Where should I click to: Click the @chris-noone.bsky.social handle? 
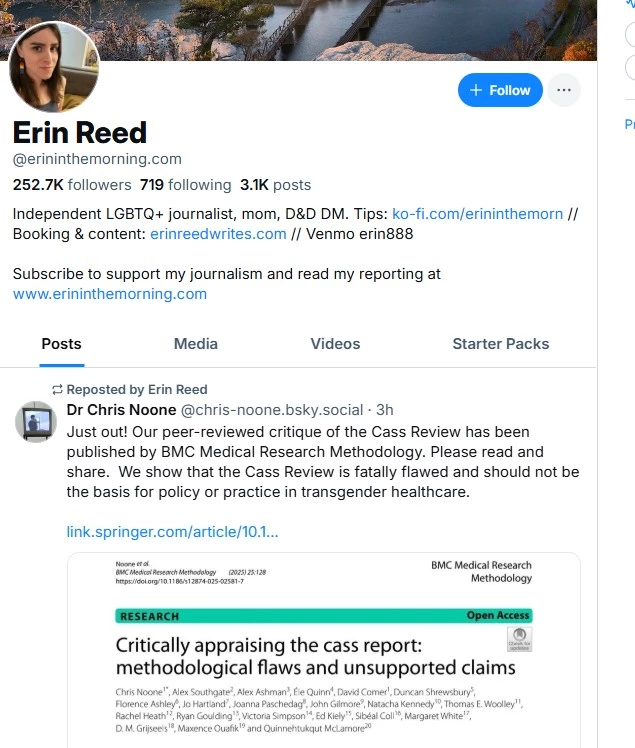[x=272, y=410]
